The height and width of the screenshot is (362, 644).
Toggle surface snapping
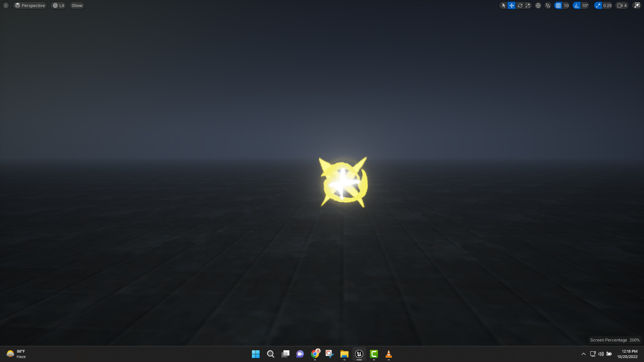(x=548, y=5)
